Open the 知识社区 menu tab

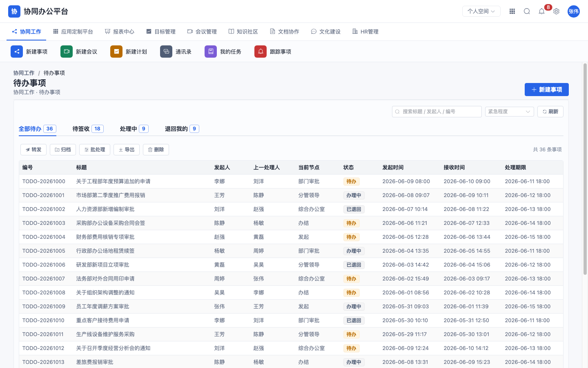click(x=243, y=31)
